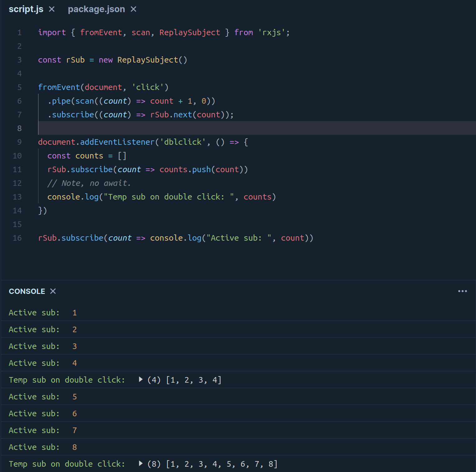476x472 pixels.
Task: Open the console options ellipsis menu
Action: point(463,291)
